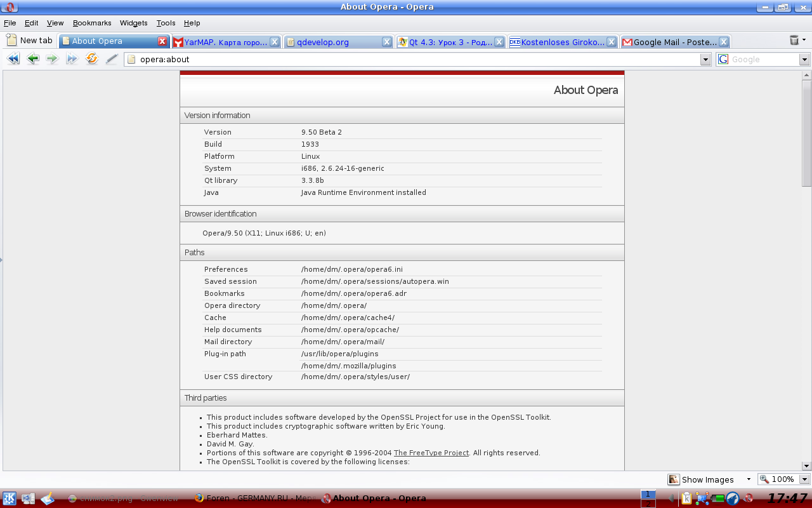The width and height of the screenshot is (812, 508).
Task: Close the YarMAP tab
Action: (275, 42)
